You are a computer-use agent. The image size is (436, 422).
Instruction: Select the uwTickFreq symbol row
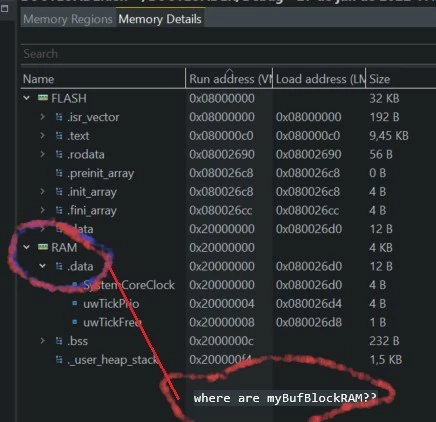(x=228, y=322)
